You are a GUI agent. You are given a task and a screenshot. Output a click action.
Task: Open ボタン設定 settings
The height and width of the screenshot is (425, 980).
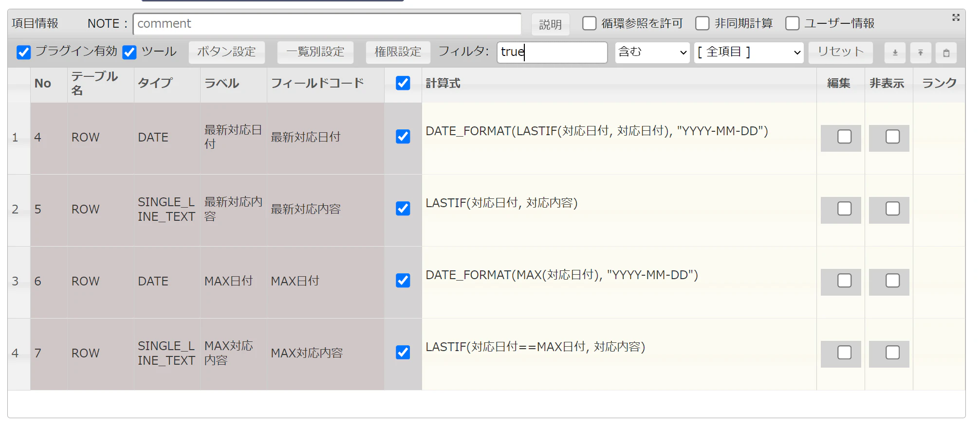(x=227, y=52)
